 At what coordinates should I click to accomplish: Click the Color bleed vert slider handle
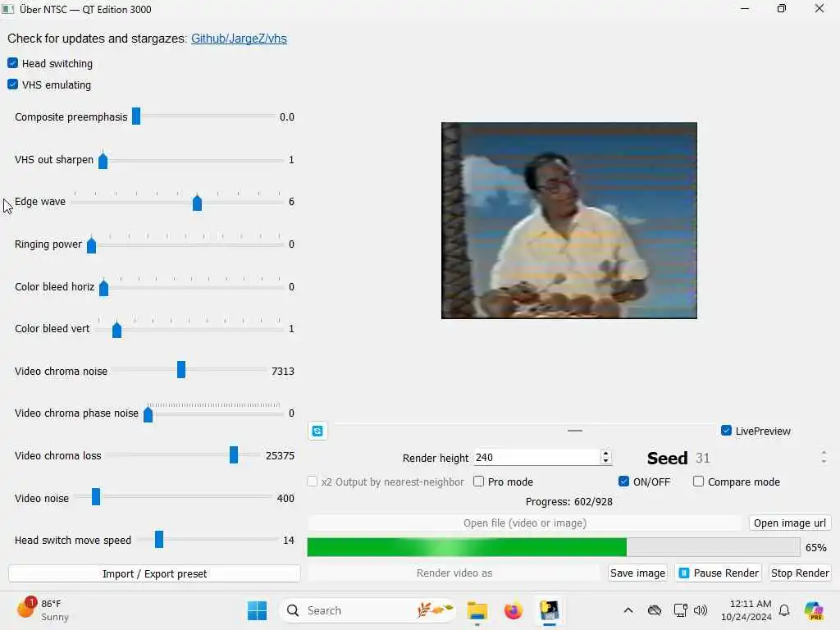tap(116, 330)
